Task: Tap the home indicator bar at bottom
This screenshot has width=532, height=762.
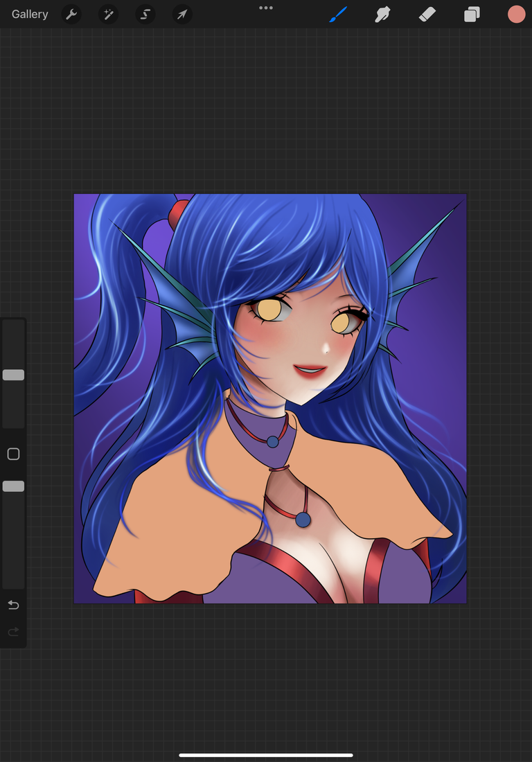Action: [x=266, y=755]
